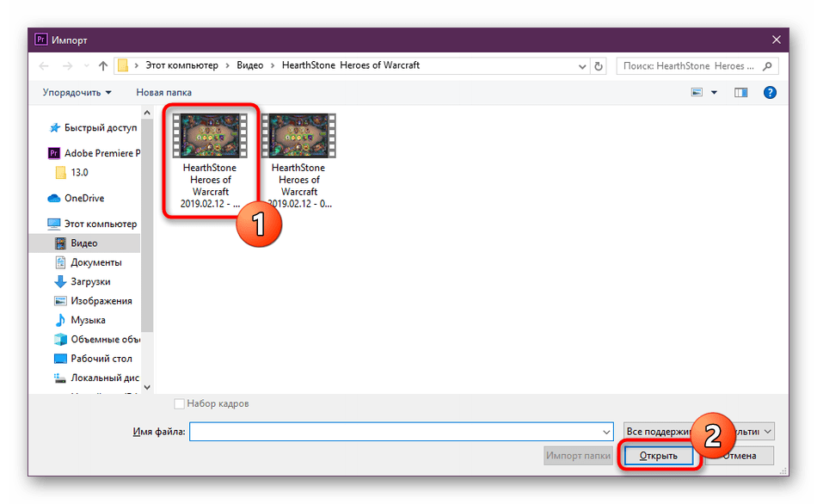
Task: Click the sidebar vertical scrollbar
Action: 146,249
